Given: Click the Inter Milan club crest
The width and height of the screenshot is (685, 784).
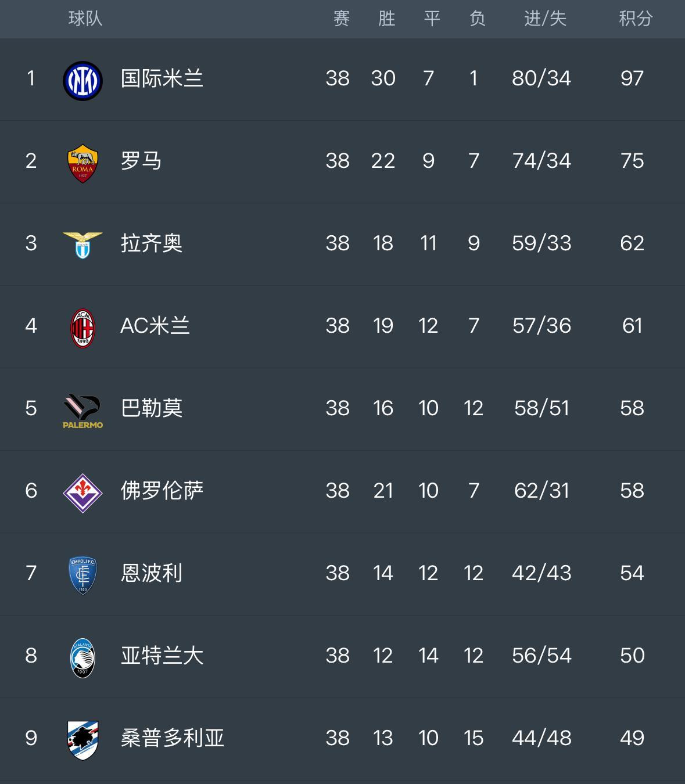Looking at the screenshot, I should [x=83, y=80].
